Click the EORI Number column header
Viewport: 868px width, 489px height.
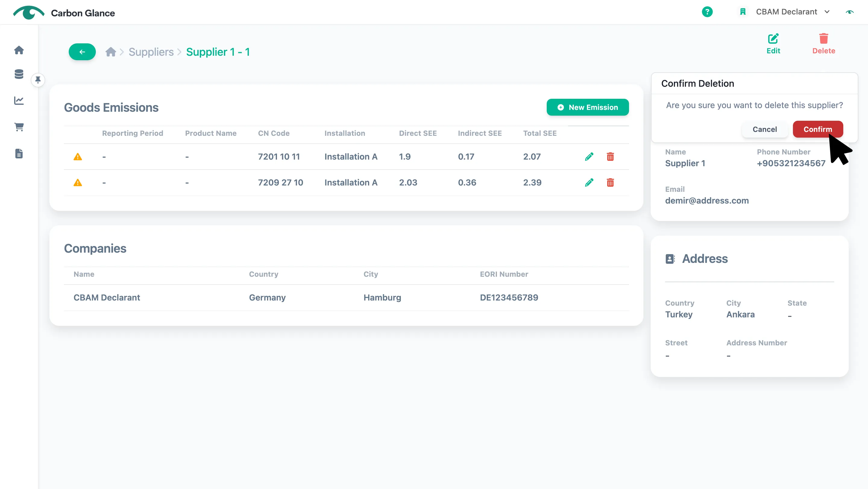[x=504, y=274]
